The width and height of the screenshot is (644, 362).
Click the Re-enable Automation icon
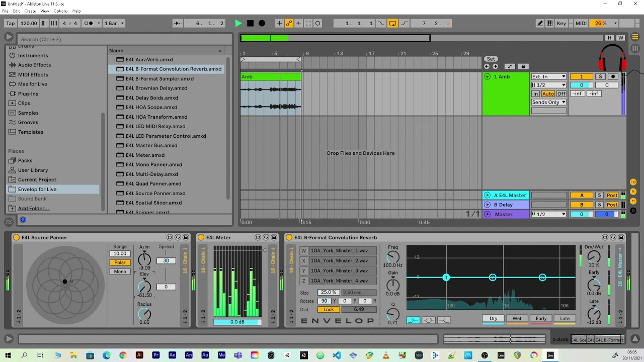(298, 23)
